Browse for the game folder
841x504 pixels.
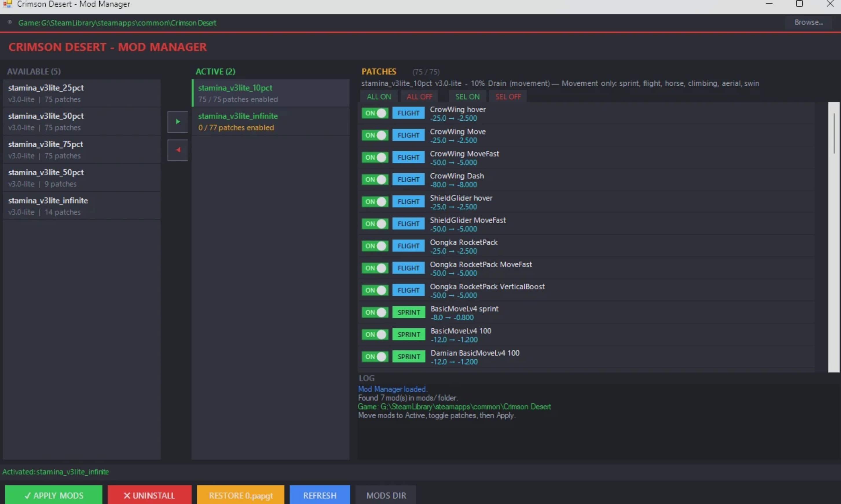808,22
